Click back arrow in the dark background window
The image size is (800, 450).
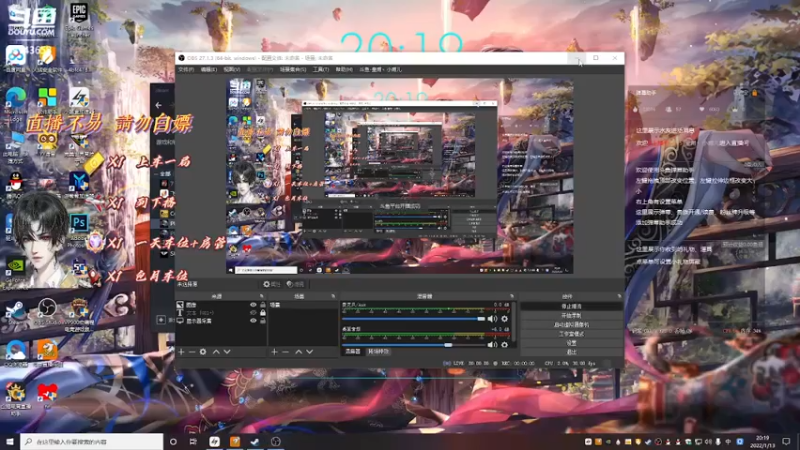159,105
